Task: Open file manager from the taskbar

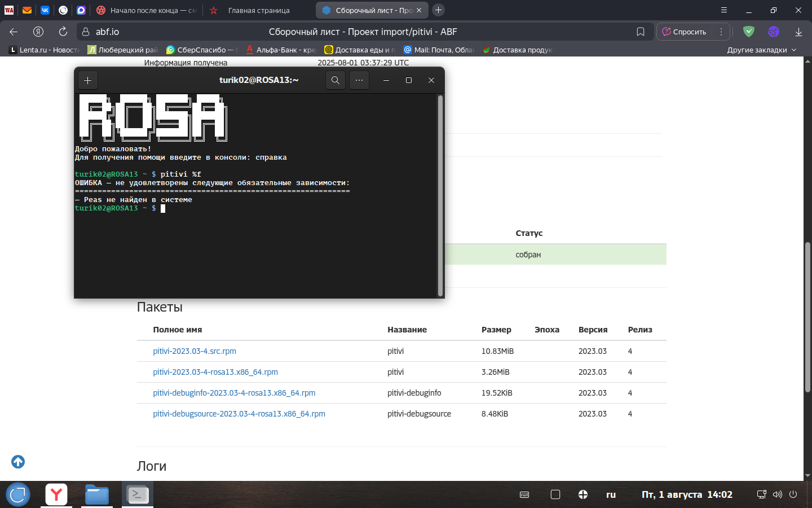Action: coord(97,494)
